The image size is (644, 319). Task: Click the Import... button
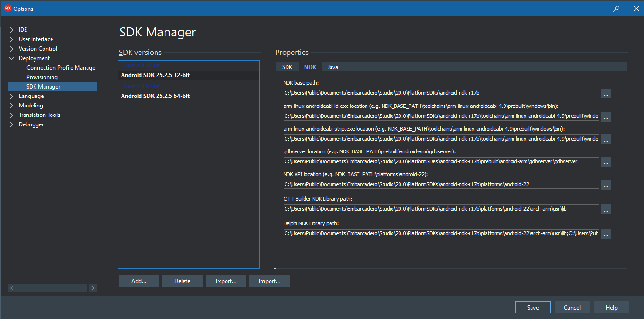pos(269,281)
